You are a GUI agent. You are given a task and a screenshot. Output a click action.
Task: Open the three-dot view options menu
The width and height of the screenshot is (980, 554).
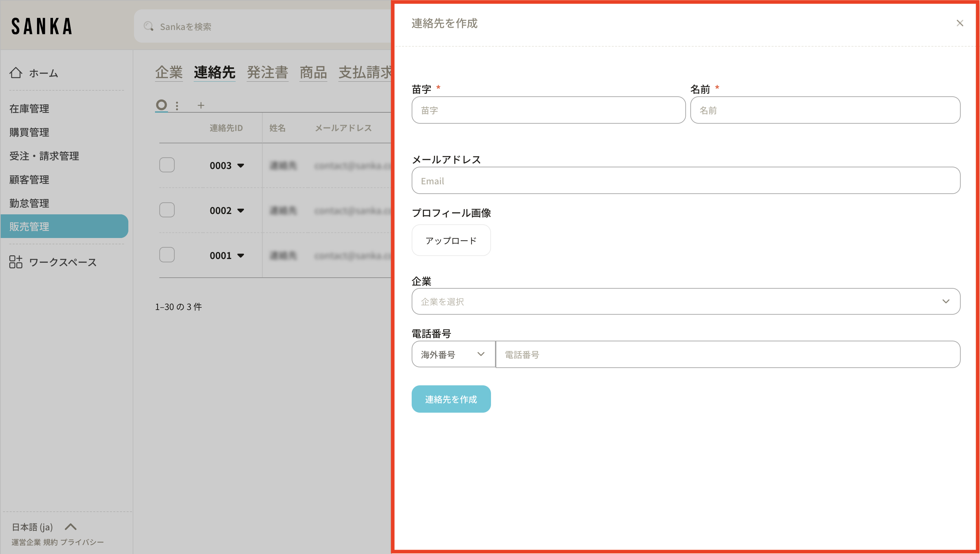(x=177, y=105)
